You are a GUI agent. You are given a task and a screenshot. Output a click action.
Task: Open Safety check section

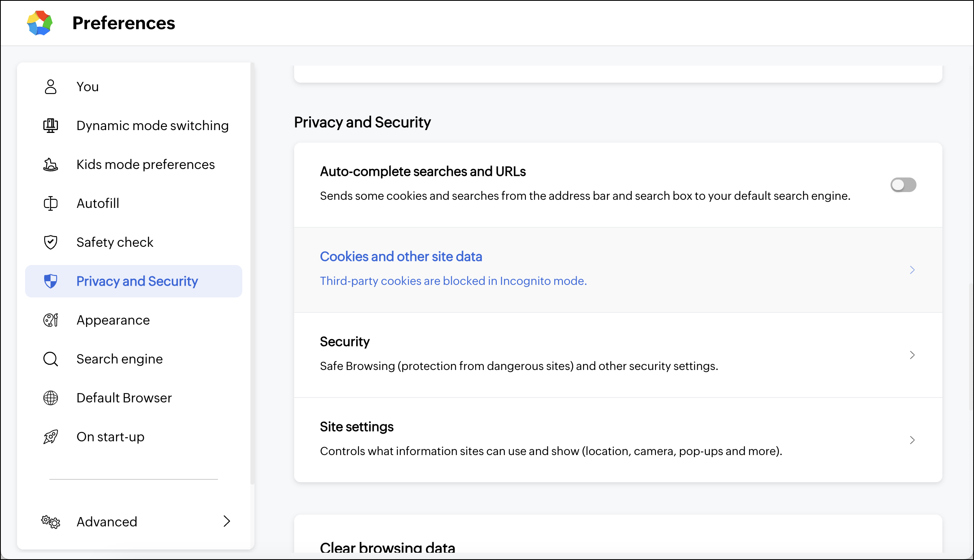point(134,242)
